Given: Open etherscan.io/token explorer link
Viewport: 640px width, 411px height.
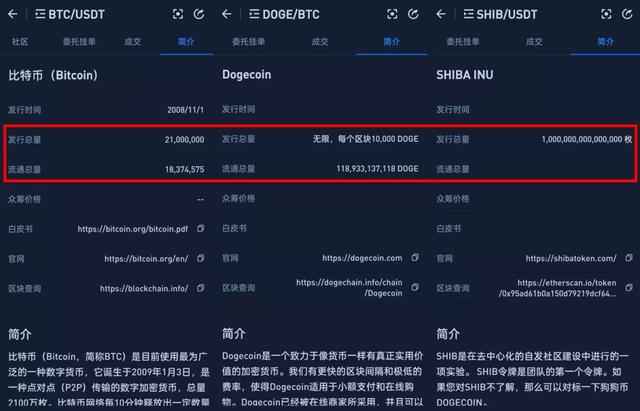Looking at the screenshot, I should pos(558,288).
